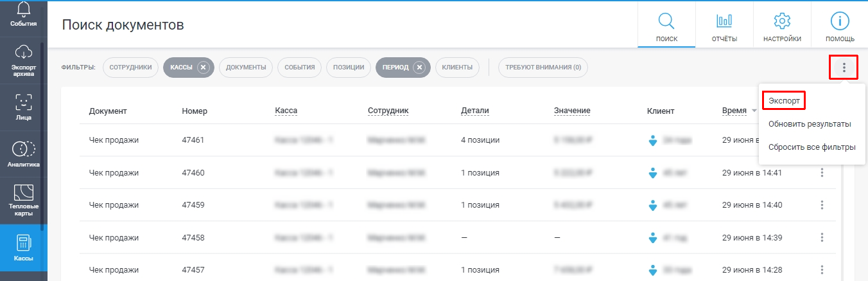Viewport: 868px width, 281px height.
Task: Sort by the Касса column header
Action: click(x=286, y=111)
